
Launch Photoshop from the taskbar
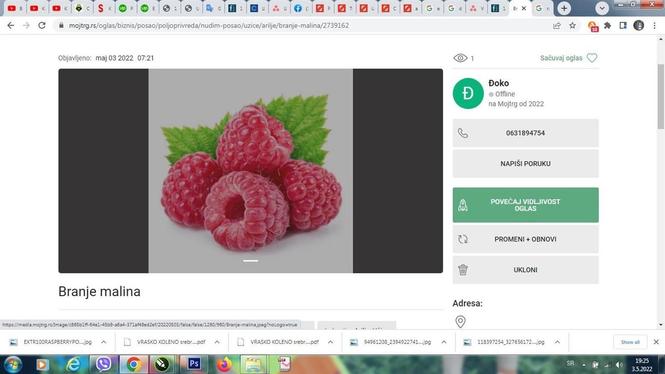[x=194, y=364]
